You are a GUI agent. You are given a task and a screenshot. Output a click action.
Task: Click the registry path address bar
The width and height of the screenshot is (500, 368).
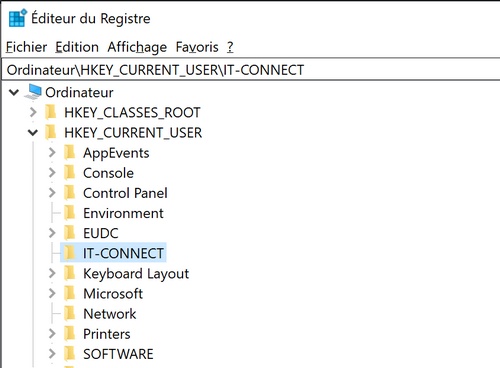click(x=251, y=70)
